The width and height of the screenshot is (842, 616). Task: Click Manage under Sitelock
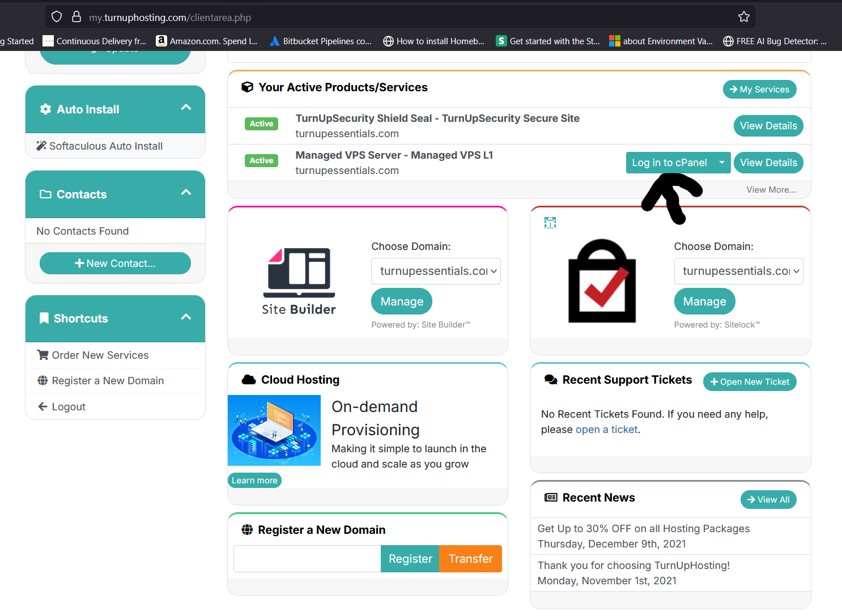point(704,301)
